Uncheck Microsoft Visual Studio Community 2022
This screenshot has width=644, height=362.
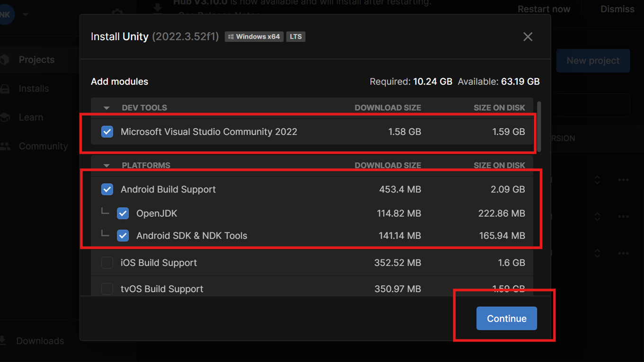coord(107,132)
